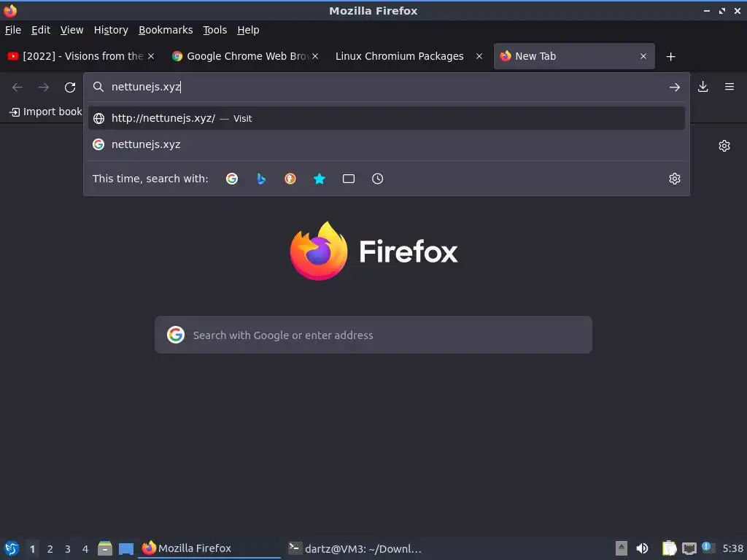Close the Linux Chromium Packages tab
The height and width of the screenshot is (560, 747).
point(479,56)
